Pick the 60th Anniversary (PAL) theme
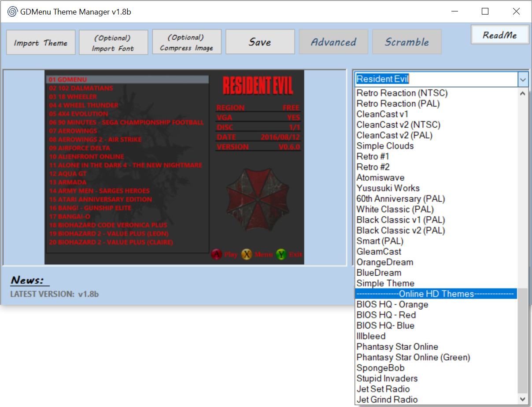 [x=436, y=199]
